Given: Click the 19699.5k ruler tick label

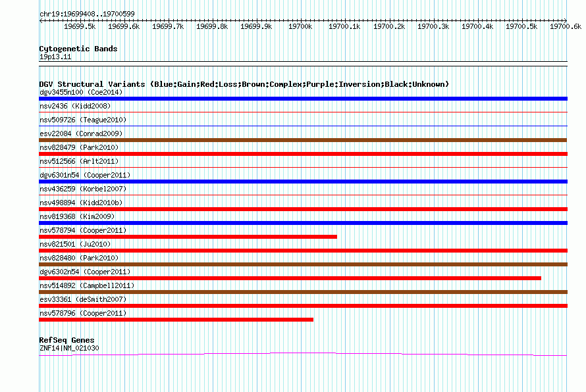Looking at the screenshot, I should pyautogui.click(x=80, y=26).
